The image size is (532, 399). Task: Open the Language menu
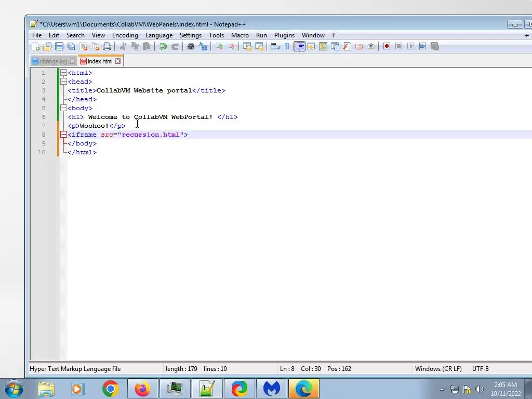point(159,35)
